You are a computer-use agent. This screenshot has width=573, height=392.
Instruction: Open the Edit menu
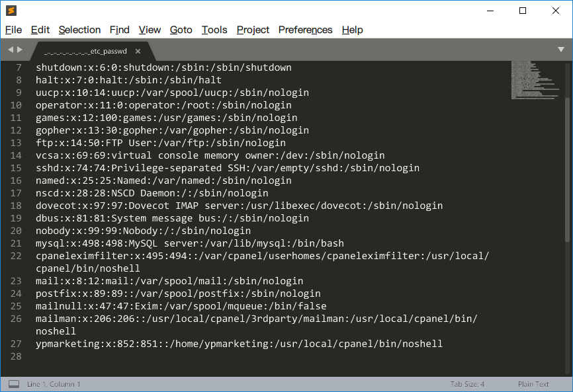click(40, 30)
